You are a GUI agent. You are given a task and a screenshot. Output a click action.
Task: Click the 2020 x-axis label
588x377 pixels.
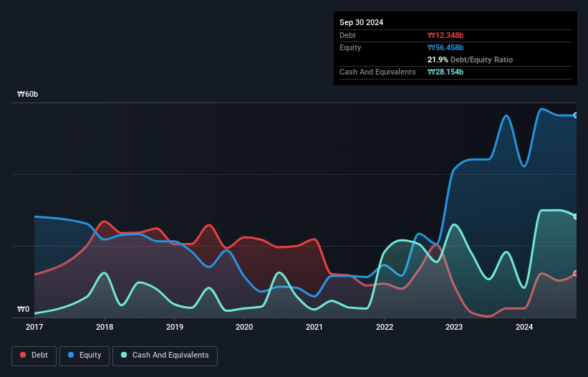pyautogui.click(x=244, y=327)
